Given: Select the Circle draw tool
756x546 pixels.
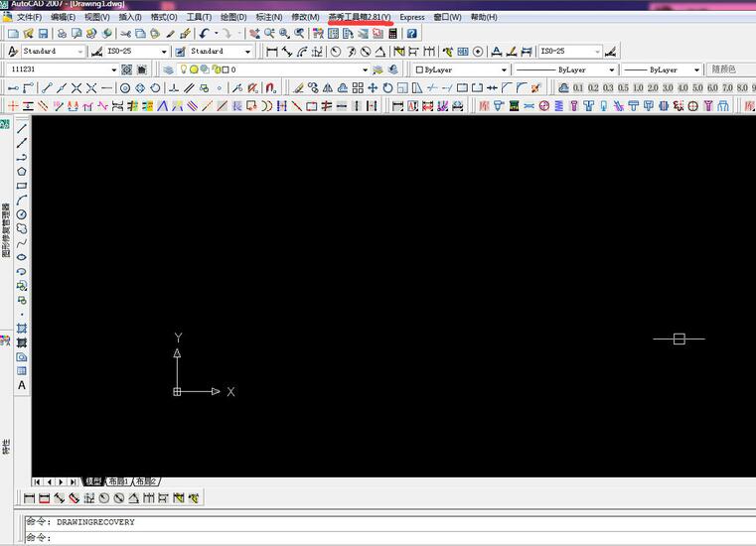Looking at the screenshot, I should click(x=22, y=214).
